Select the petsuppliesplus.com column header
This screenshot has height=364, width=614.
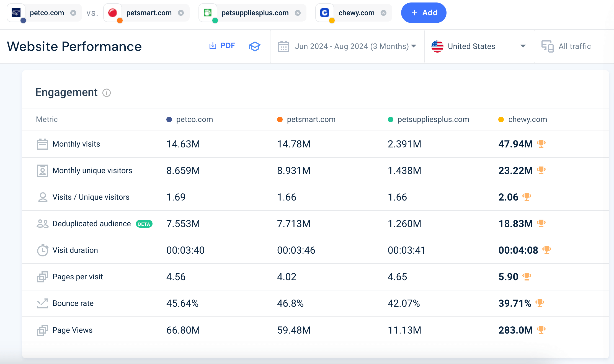pyautogui.click(x=433, y=119)
